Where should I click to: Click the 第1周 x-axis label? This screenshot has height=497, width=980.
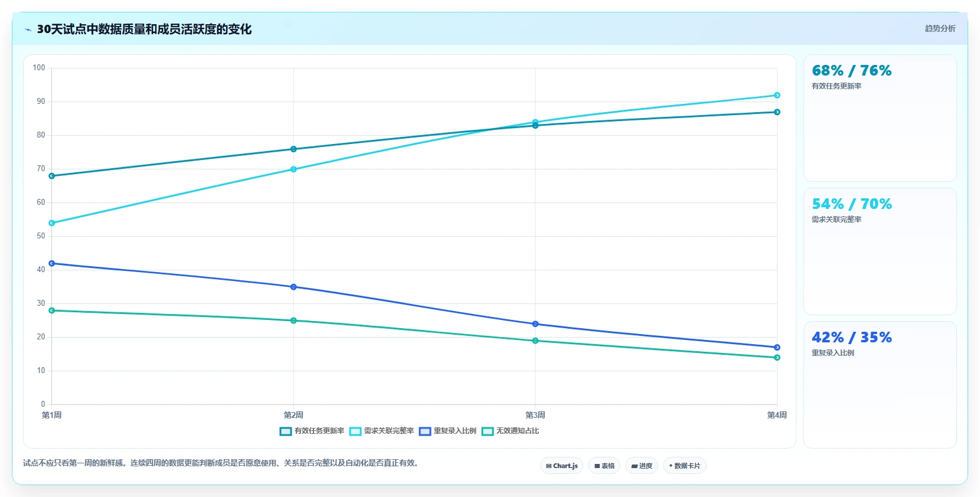52,416
